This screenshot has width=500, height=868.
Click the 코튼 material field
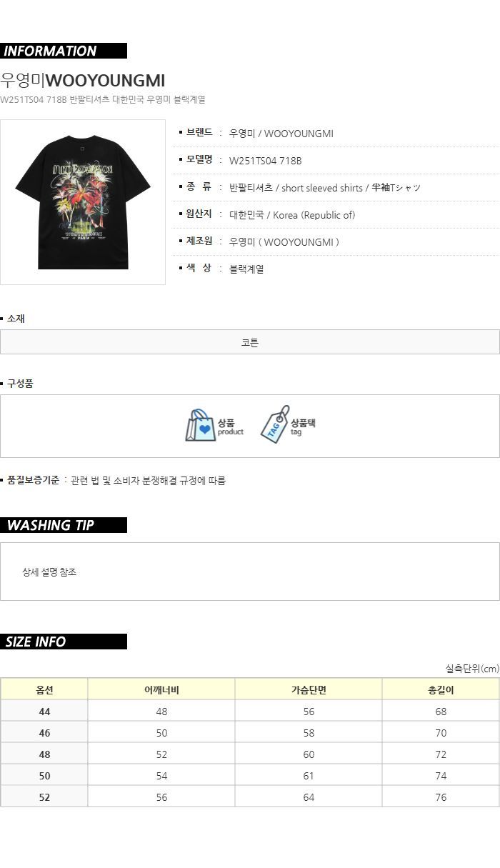(250, 342)
